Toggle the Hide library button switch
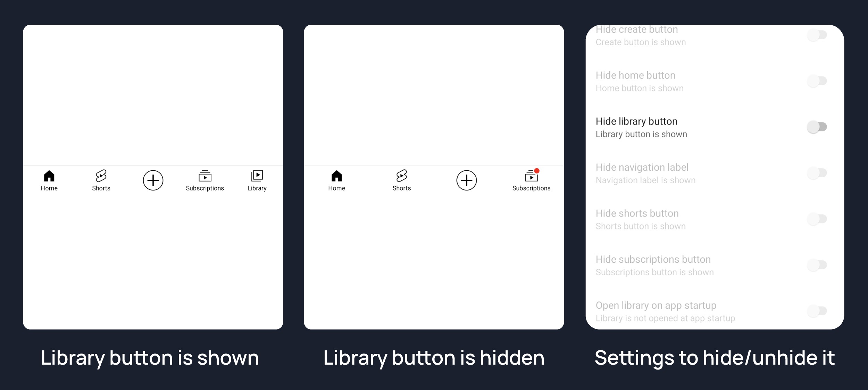This screenshot has height=390, width=868. [817, 127]
